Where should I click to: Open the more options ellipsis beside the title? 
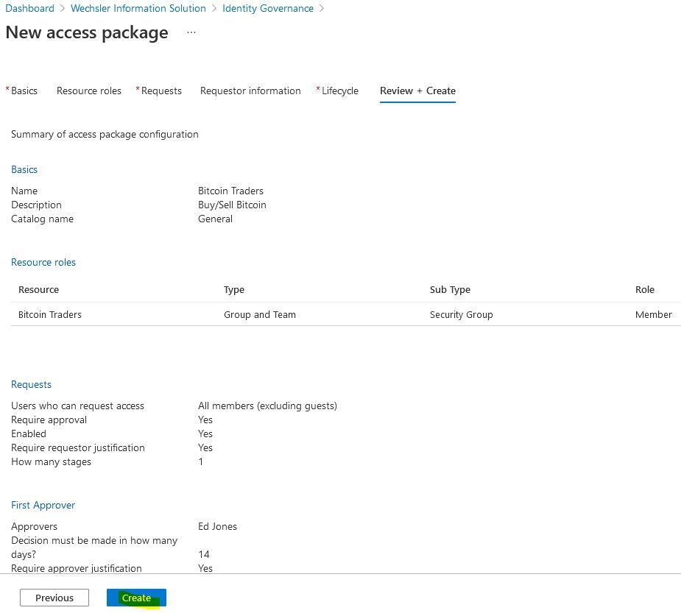191,32
